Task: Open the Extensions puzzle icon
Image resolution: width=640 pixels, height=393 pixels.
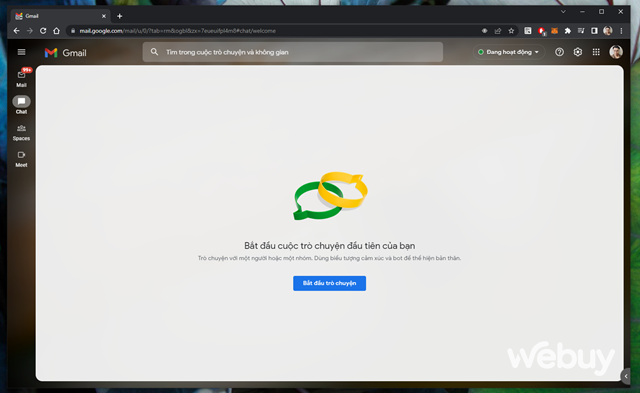Action: click(568, 31)
